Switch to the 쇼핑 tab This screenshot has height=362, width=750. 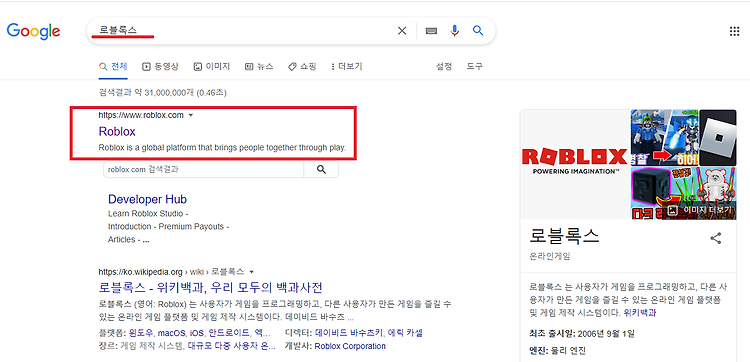click(x=302, y=66)
